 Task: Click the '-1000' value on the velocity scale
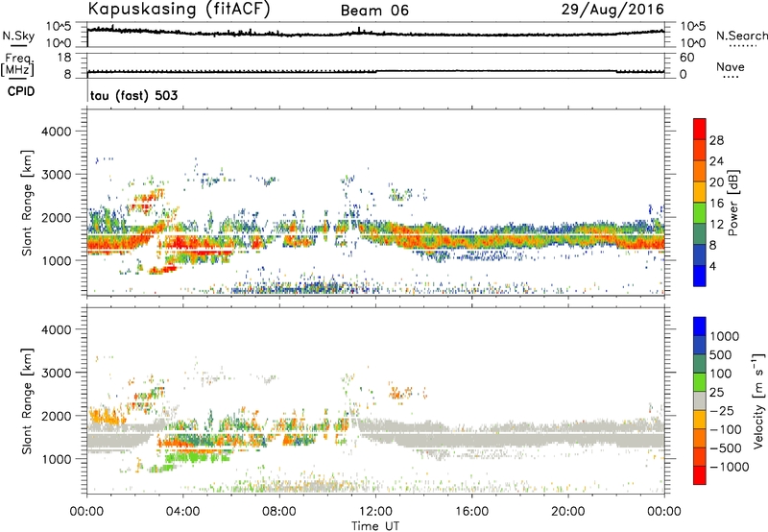(x=729, y=467)
